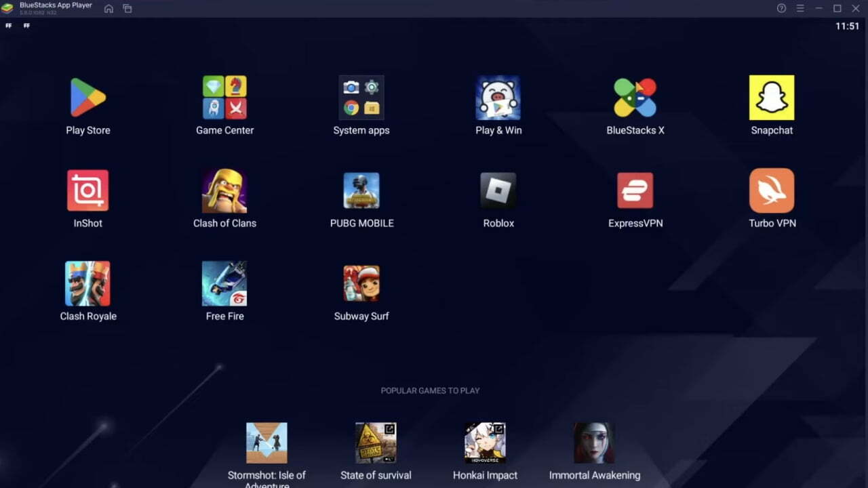Start Clash of Clans
This screenshot has width=868, height=488.
pyautogui.click(x=224, y=190)
